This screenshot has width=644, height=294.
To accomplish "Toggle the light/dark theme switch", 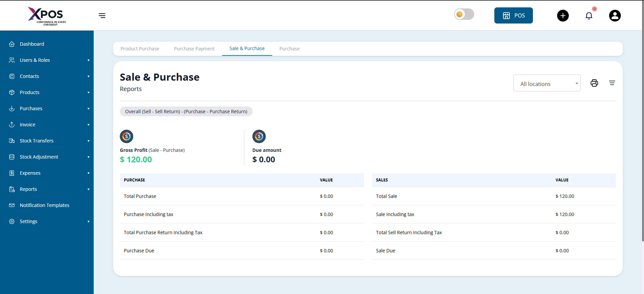I will [464, 14].
